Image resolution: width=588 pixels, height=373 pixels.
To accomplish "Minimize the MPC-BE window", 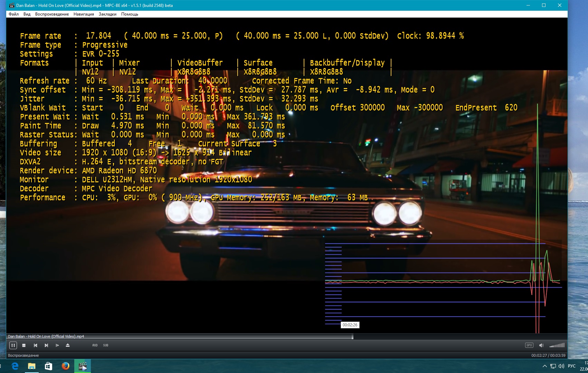I will (528, 5).
